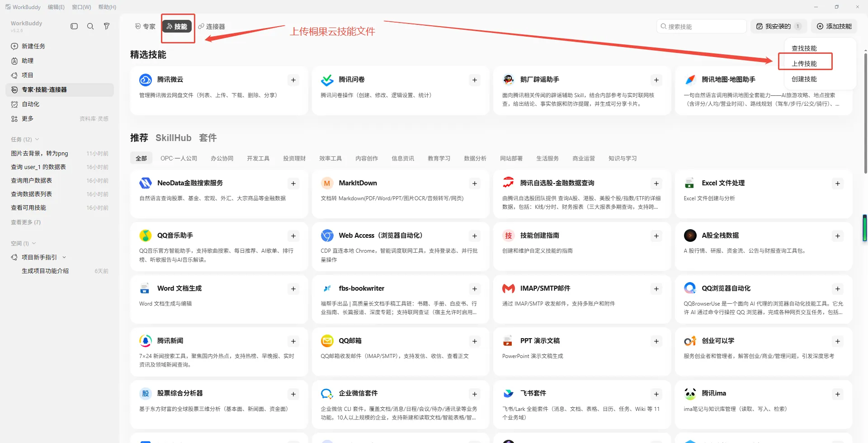Click the 腾讯微云 cloud logo
This screenshot has width=868, height=443.
[146, 80]
